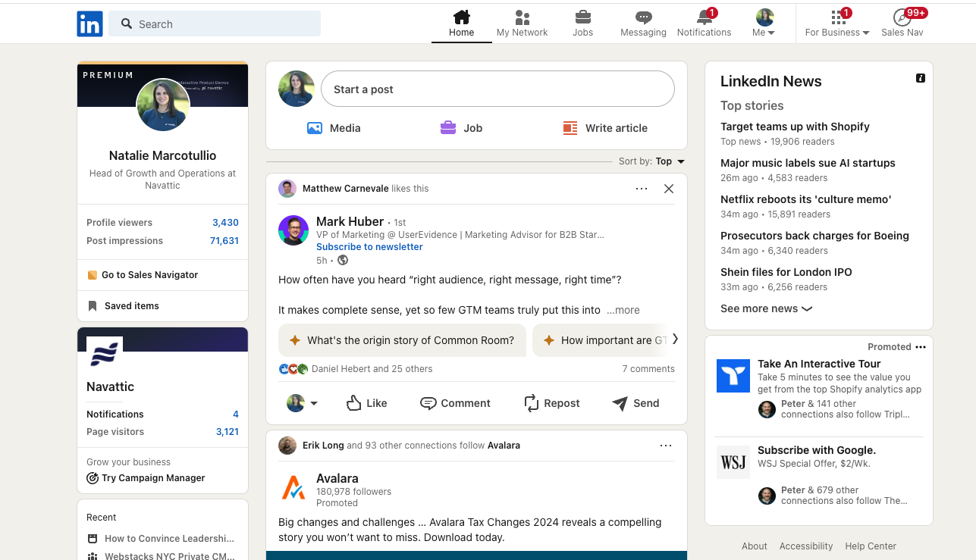This screenshot has width=976, height=560.
Task: Show next AI prompt with right chevron
Action: [675, 339]
